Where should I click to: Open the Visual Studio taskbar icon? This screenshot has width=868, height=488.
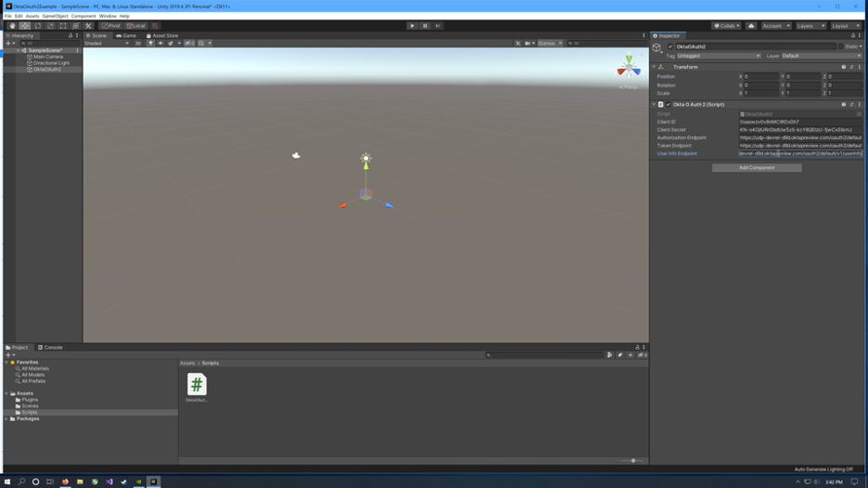pos(109,482)
